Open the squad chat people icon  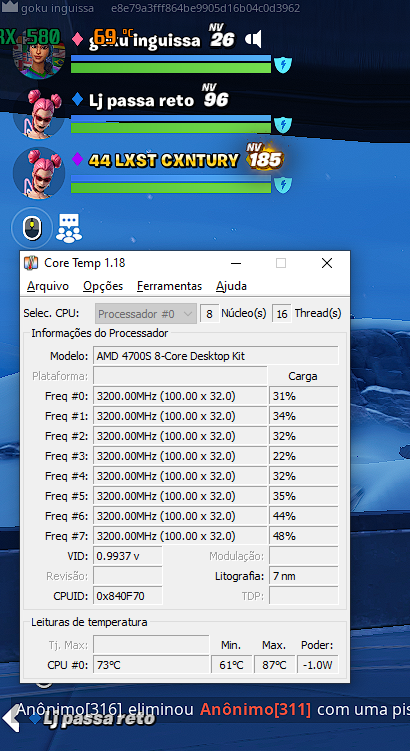click(69, 228)
